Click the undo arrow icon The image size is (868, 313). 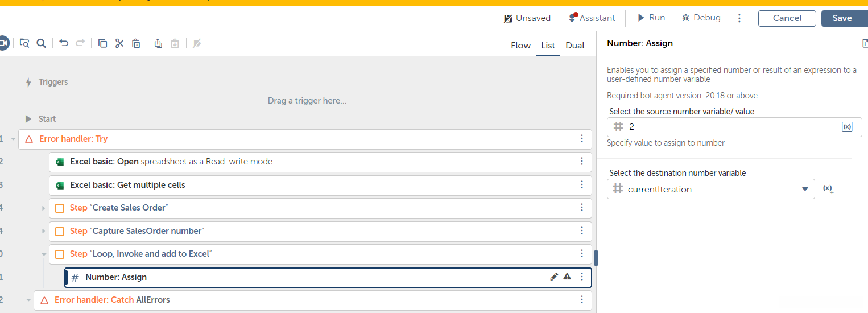pyautogui.click(x=64, y=43)
